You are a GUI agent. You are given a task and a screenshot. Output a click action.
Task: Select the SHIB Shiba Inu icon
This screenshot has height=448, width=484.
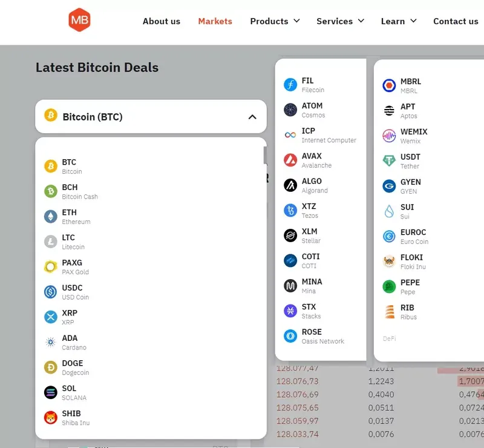tap(51, 417)
